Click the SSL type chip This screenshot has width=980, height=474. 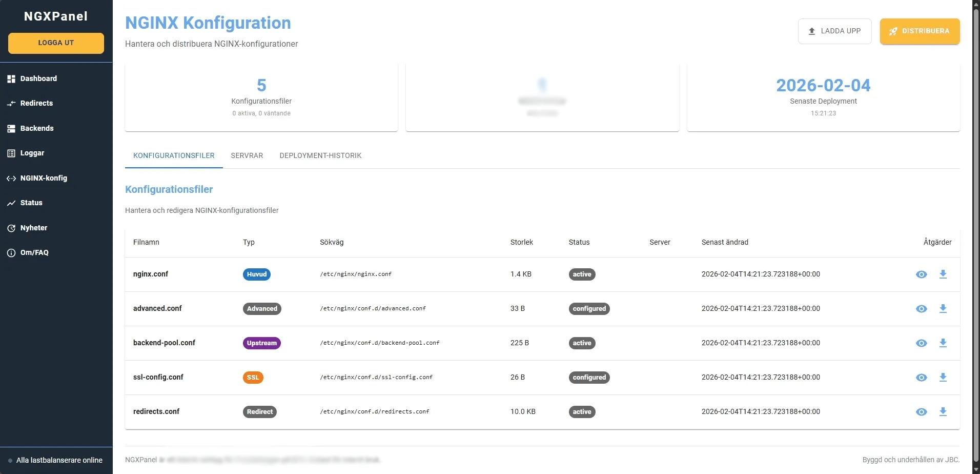(x=253, y=378)
